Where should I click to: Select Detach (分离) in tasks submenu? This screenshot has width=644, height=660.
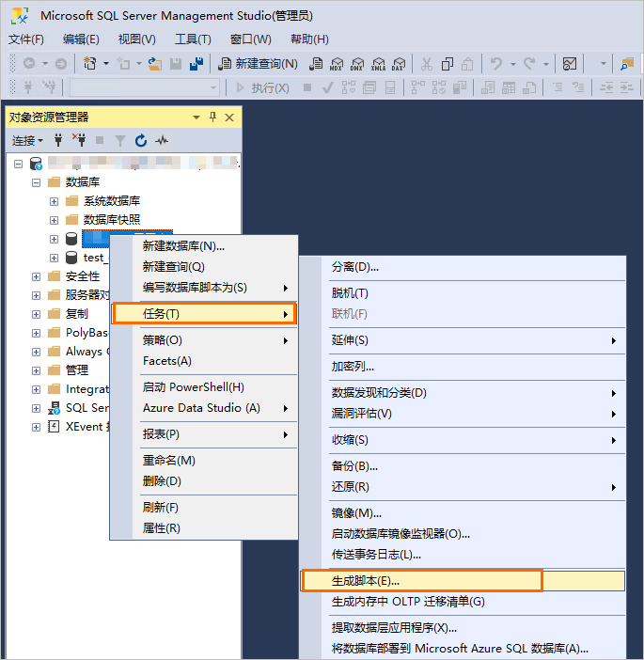[463, 267]
